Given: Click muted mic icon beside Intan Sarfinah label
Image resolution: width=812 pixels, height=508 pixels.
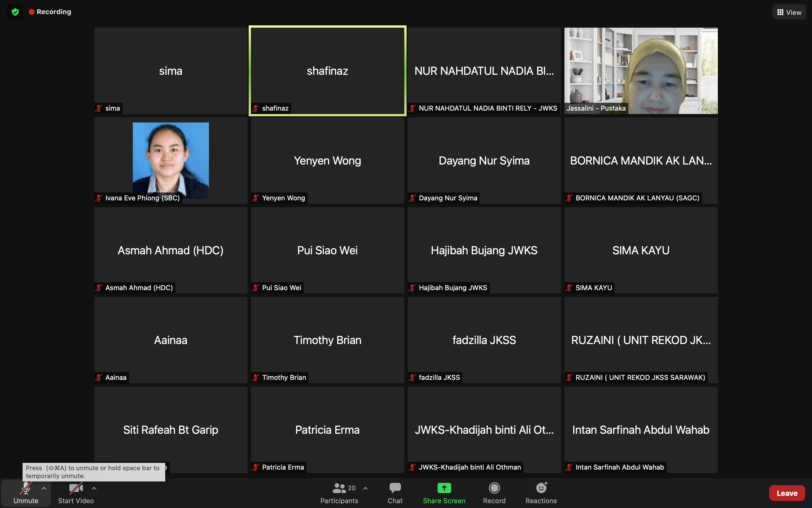Looking at the screenshot, I should pos(569,467).
